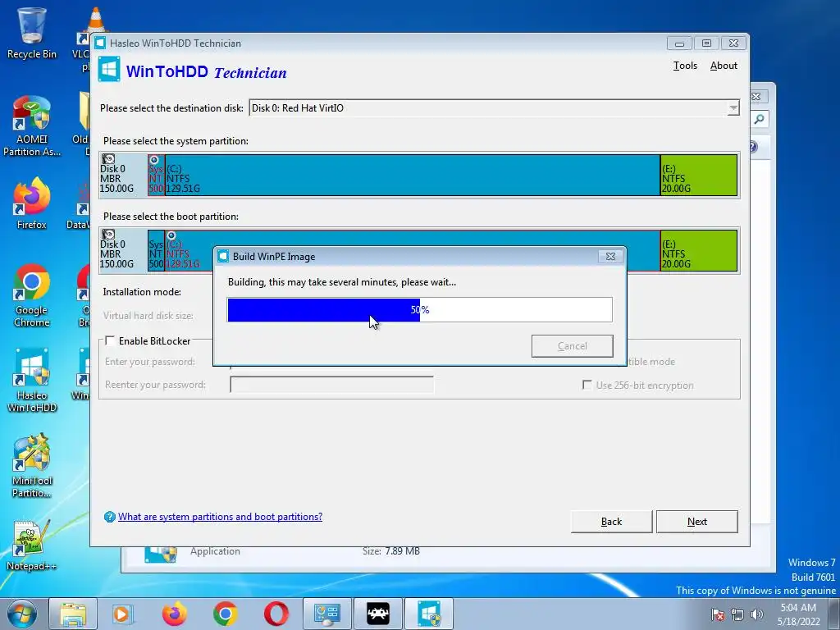The height and width of the screenshot is (630, 840).
Task: Click the Action Center flag tray icon
Action: click(718, 614)
